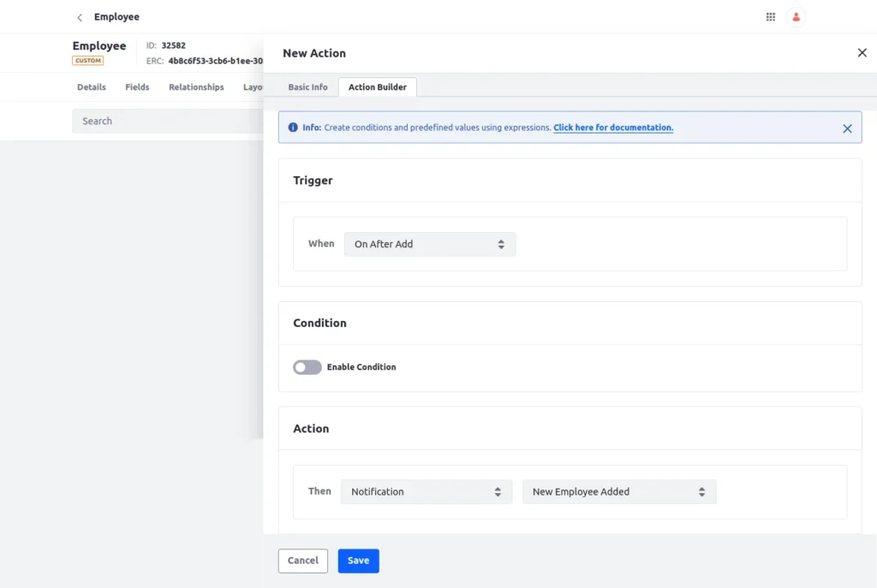Click the Employee page title in header
This screenshot has width=877, height=588.
[116, 17]
